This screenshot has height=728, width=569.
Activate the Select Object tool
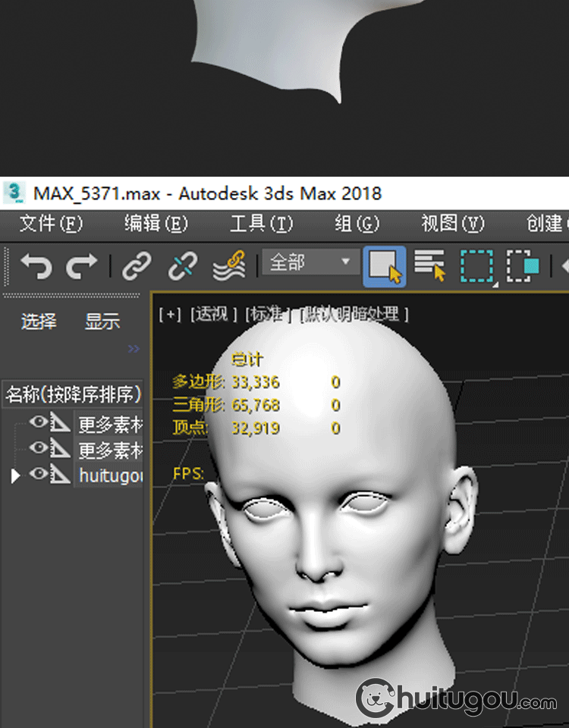384,266
